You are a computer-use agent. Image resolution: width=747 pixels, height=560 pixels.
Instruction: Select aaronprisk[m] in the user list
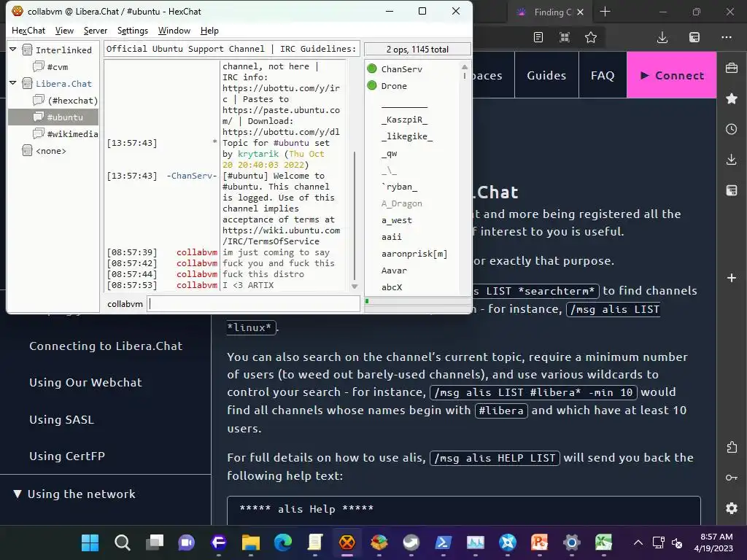[x=414, y=254]
